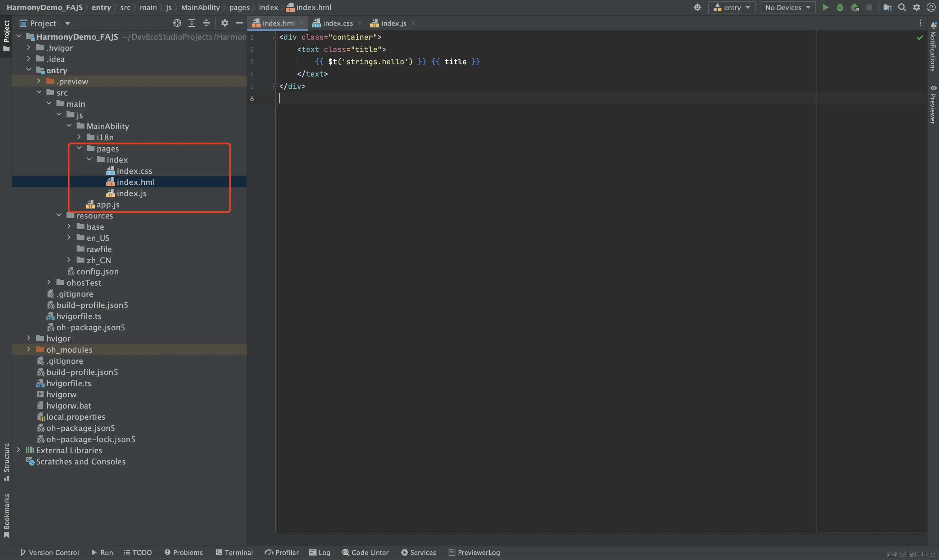Image resolution: width=939 pixels, height=560 pixels.
Task: Click Select Opened File target icon
Action: coord(177,23)
